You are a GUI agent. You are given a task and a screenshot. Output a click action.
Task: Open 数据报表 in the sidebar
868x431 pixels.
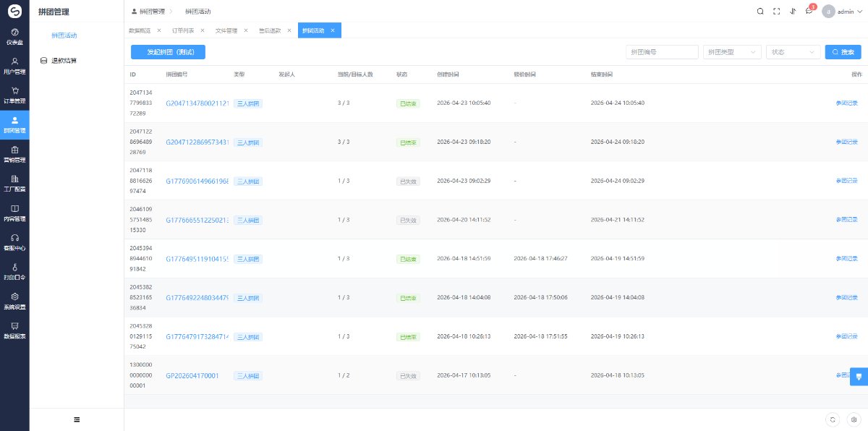tap(14, 330)
